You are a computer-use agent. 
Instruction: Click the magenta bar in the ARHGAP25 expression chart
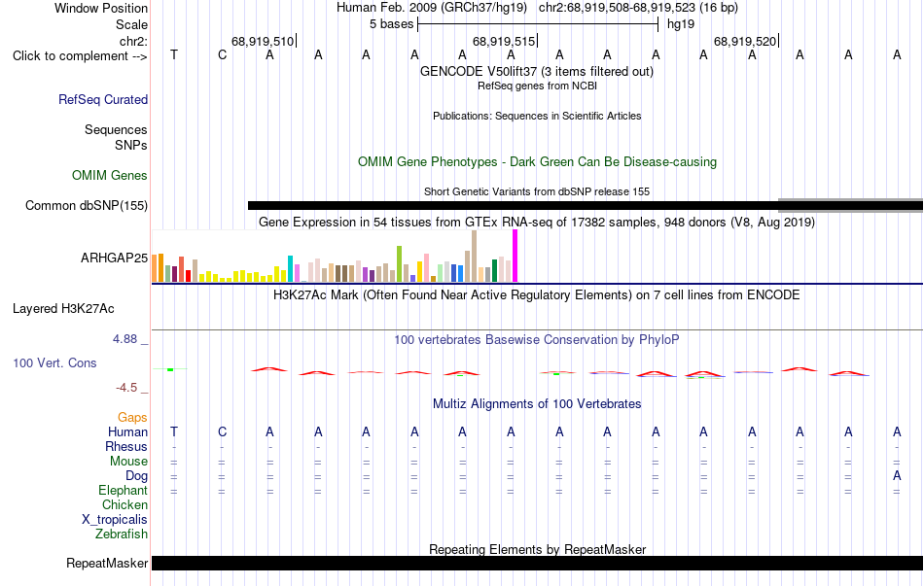[515, 257]
